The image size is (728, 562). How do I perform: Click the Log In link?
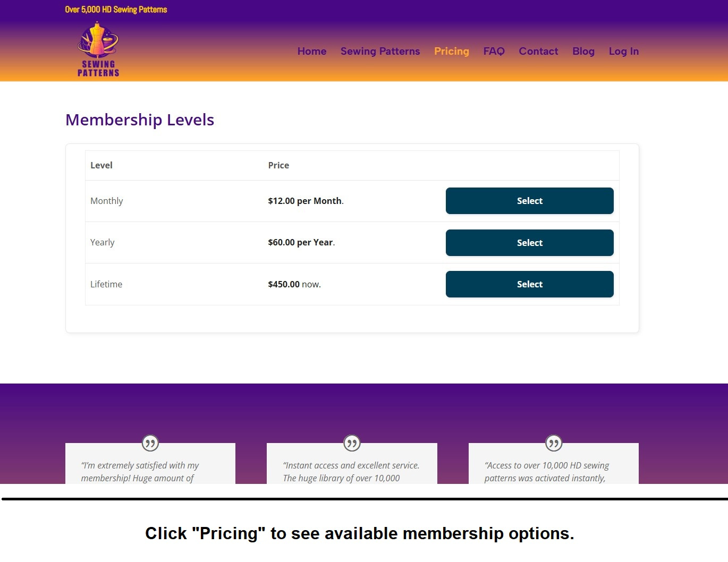623,52
